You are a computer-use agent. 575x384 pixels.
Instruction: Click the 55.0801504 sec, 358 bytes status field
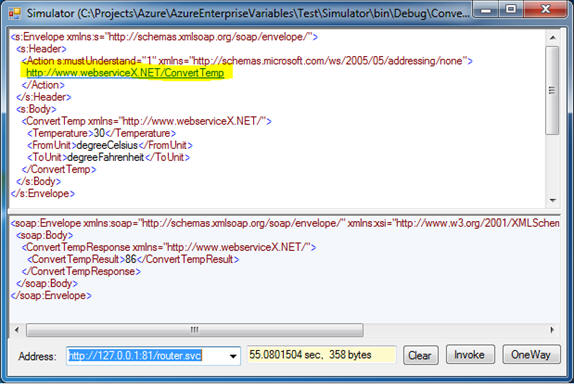click(x=322, y=355)
